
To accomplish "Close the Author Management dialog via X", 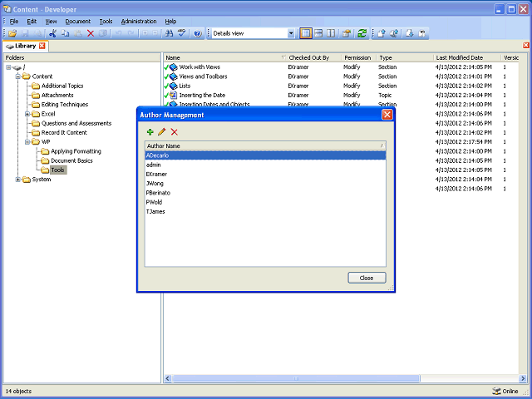I will pyautogui.click(x=387, y=115).
